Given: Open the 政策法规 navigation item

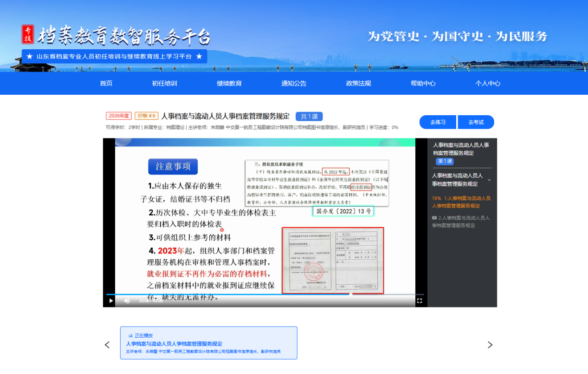Looking at the screenshot, I should pos(358,84).
